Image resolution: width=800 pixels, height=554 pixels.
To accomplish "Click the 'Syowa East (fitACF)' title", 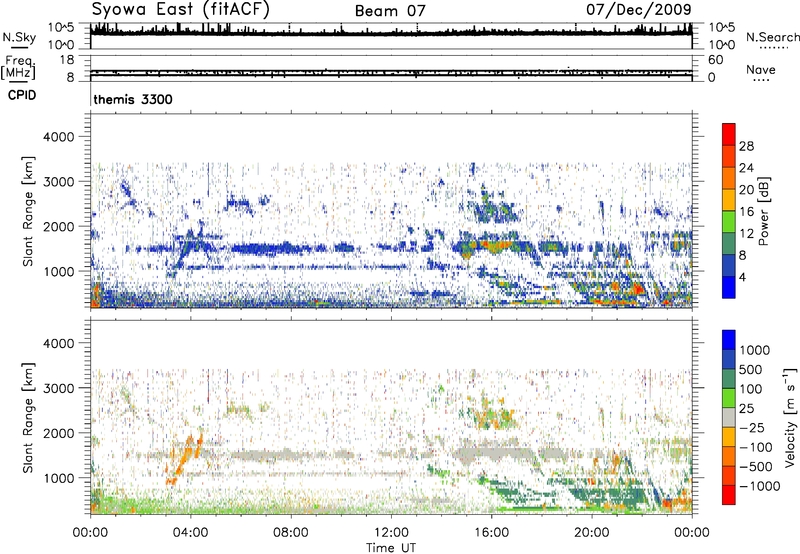I will click(x=181, y=9).
